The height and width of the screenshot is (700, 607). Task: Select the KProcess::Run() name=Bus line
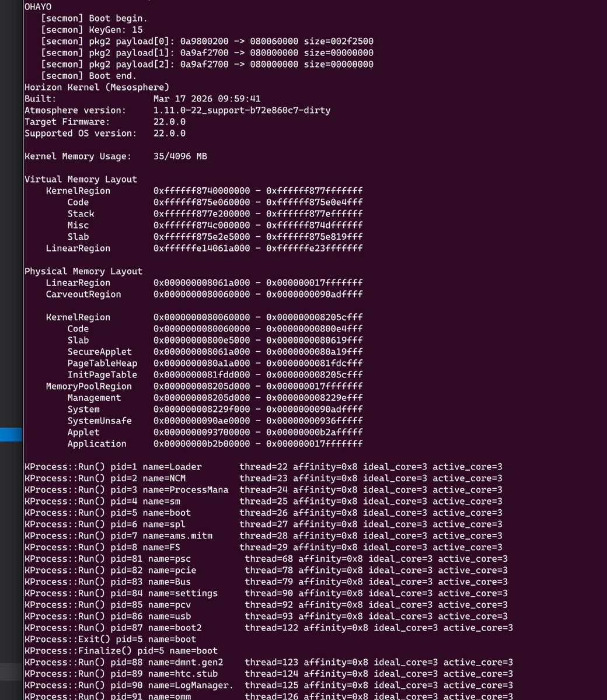[x=266, y=582]
